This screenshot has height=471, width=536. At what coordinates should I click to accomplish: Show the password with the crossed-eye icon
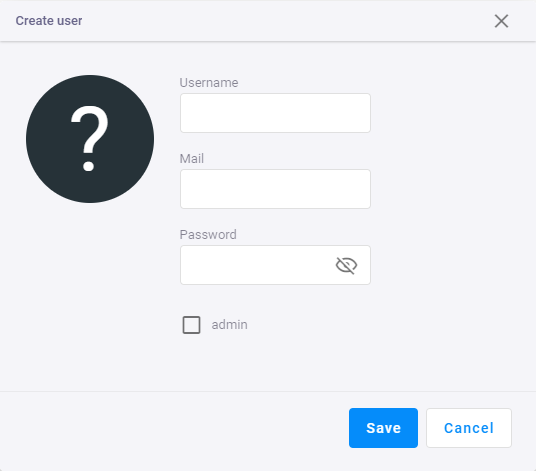point(346,265)
